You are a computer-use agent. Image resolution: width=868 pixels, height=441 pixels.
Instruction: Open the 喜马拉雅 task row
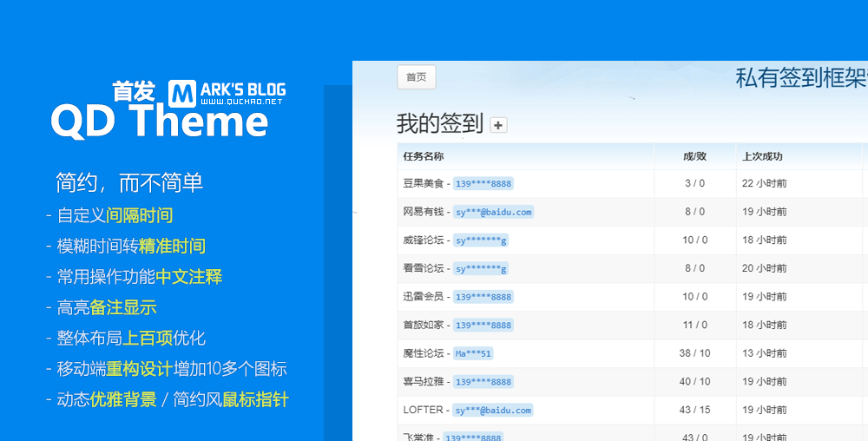(x=632, y=382)
